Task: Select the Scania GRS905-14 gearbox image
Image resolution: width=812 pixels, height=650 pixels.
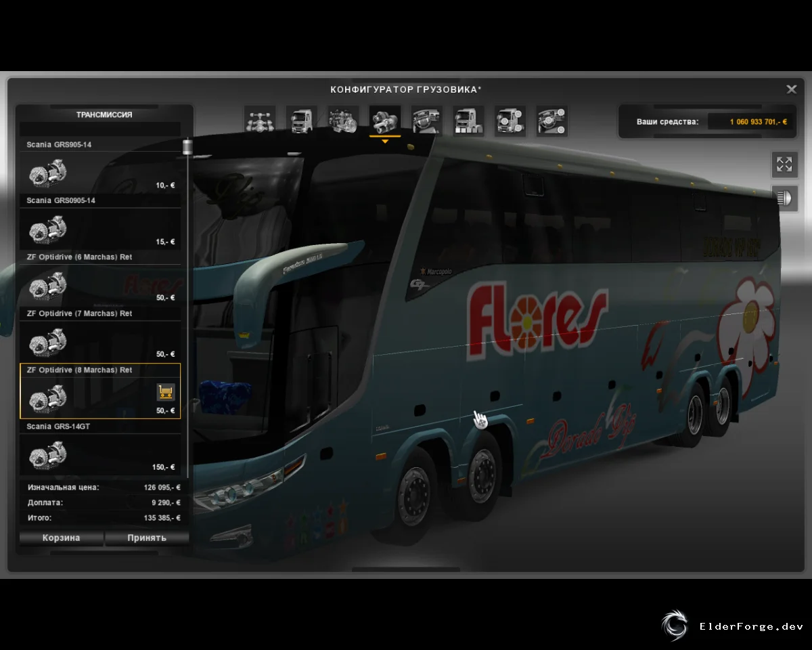Action: [47, 172]
